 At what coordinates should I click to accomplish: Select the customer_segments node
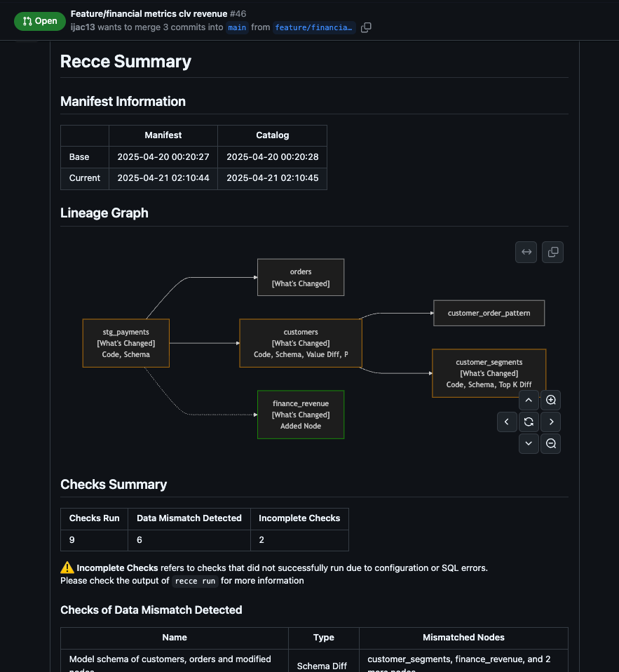tap(489, 373)
